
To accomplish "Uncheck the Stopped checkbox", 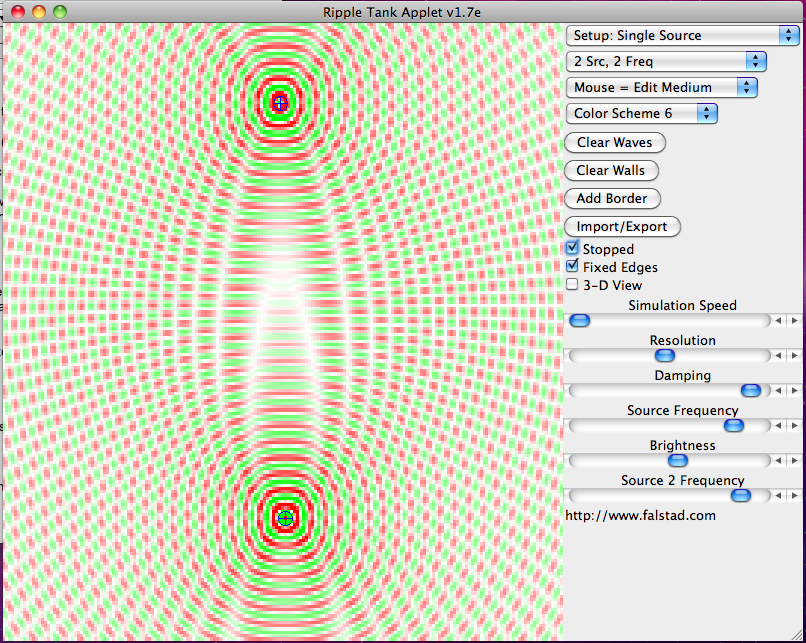I will tap(572, 248).
